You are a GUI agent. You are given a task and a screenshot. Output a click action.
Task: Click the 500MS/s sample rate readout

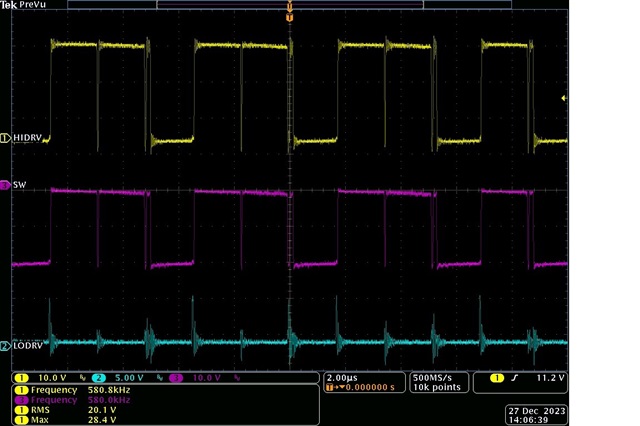click(432, 378)
